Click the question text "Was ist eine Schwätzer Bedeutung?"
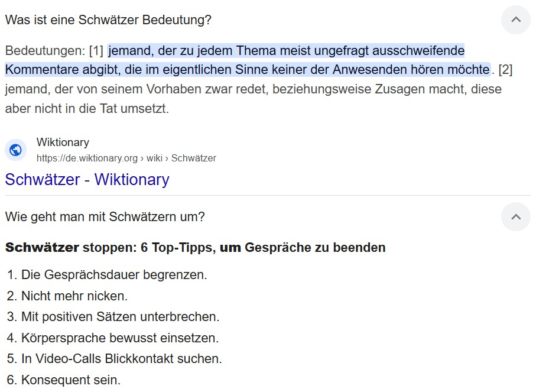The width and height of the screenshot is (536, 392). coord(108,20)
